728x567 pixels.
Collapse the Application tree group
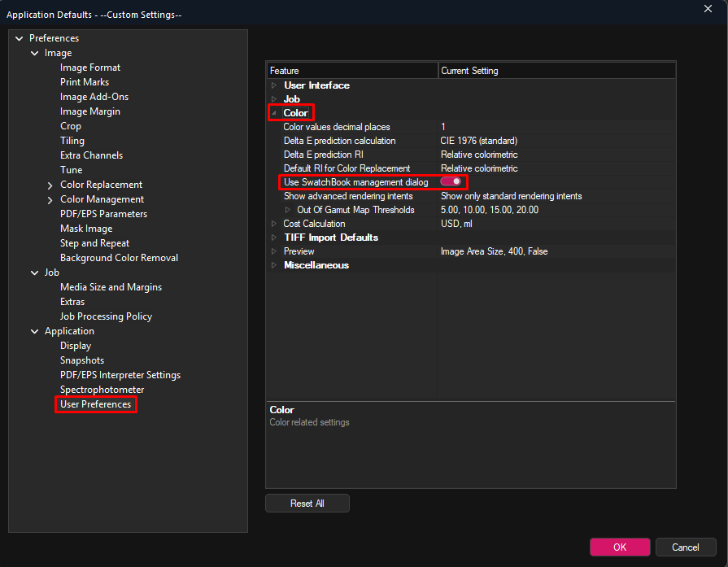pos(34,332)
